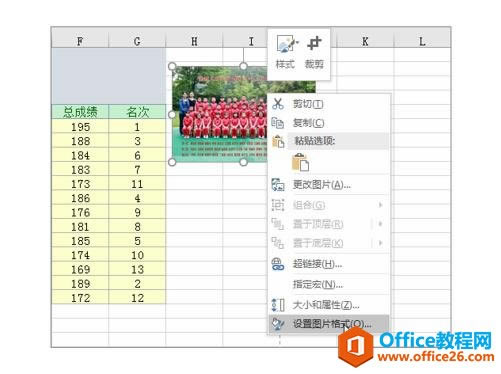The height and width of the screenshot is (374, 501).
Task: Click the Group (组合) icon
Action: (x=278, y=205)
